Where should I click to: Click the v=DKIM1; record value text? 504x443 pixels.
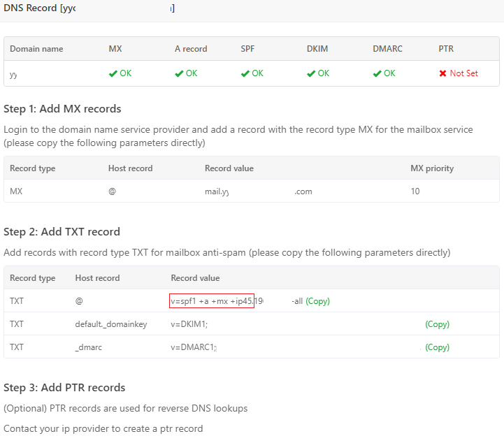coord(189,324)
